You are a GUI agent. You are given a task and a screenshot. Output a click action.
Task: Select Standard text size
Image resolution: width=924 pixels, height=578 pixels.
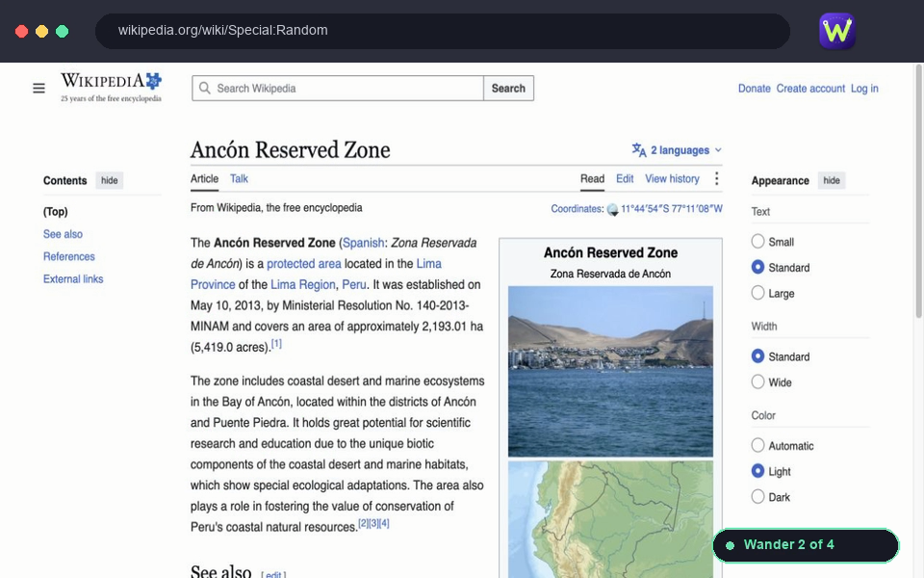757,267
